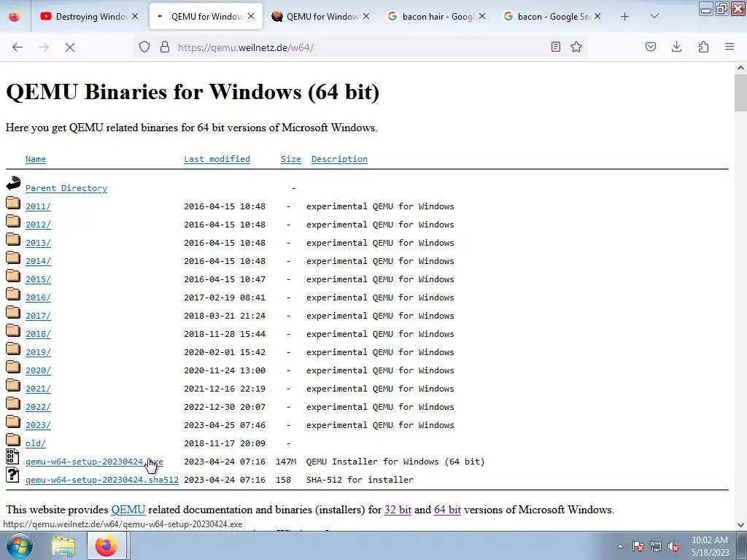Click the scrollbar down arrow
Screen dimensions: 747x560
(x=740, y=525)
